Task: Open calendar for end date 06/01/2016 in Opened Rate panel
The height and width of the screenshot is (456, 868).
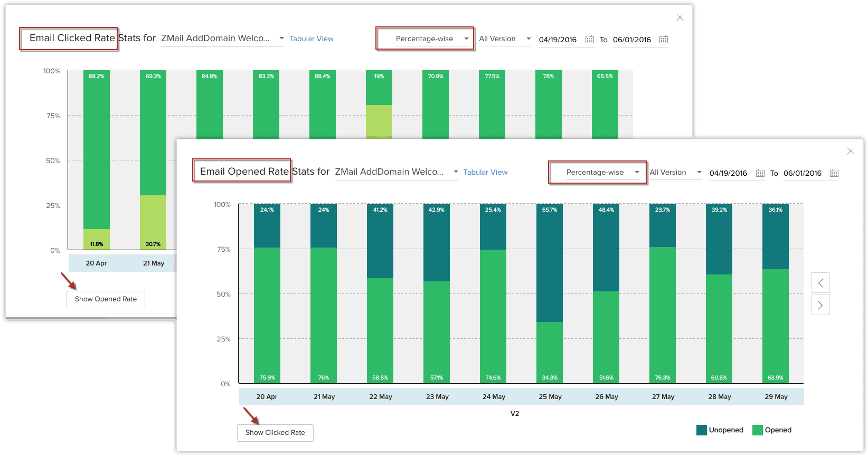Action: [x=834, y=173]
